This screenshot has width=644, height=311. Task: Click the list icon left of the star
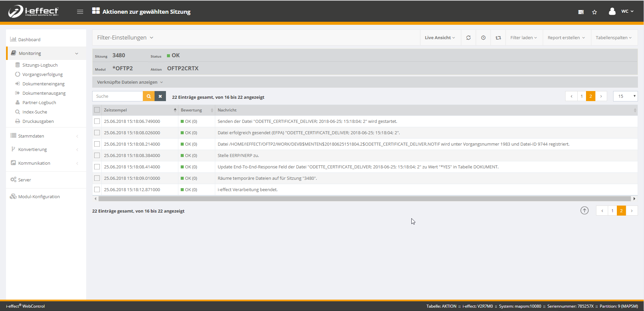tap(581, 12)
